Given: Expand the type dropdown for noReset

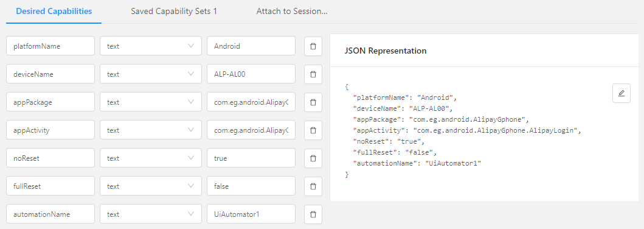Looking at the screenshot, I should (151, 158).
